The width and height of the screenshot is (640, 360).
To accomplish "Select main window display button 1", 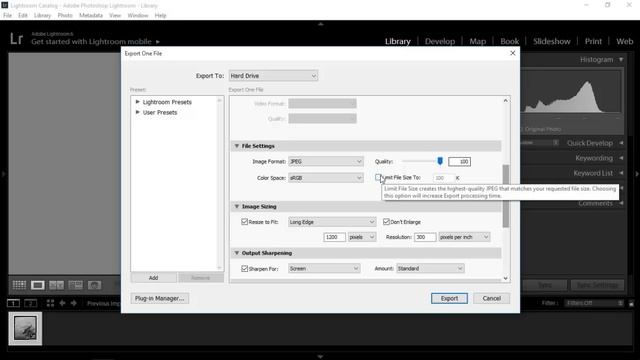I will (x=13, y=303).
